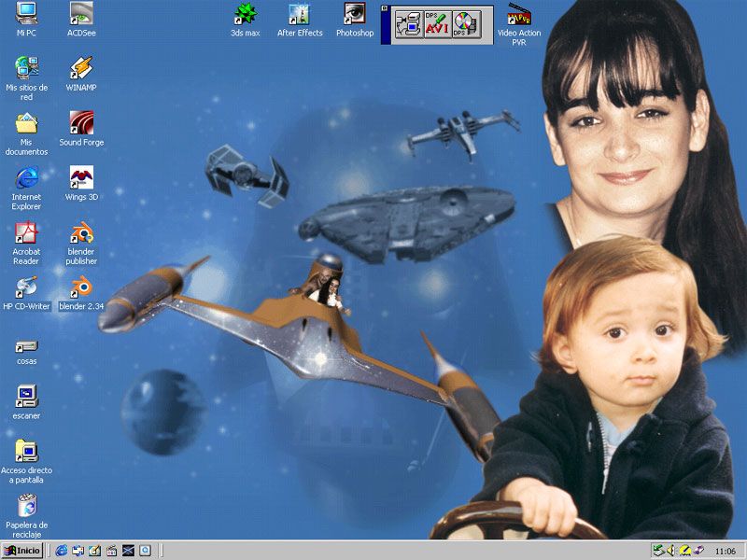Open the Mis documentos folder

[x=27, y=133]
